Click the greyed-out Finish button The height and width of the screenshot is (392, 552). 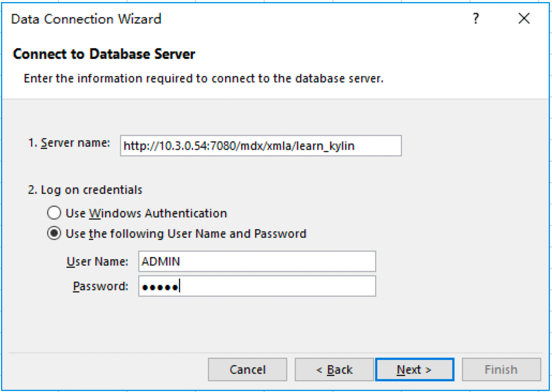click(501, 370)
